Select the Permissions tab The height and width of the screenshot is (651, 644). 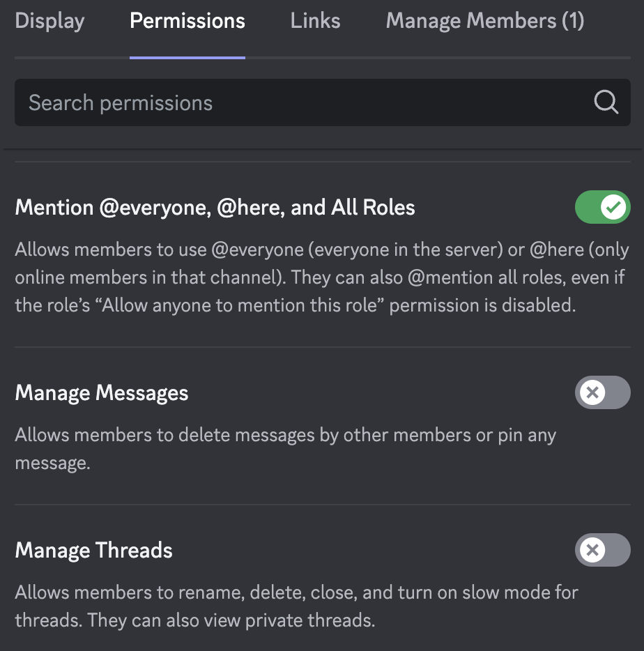[x=187, y=21]
